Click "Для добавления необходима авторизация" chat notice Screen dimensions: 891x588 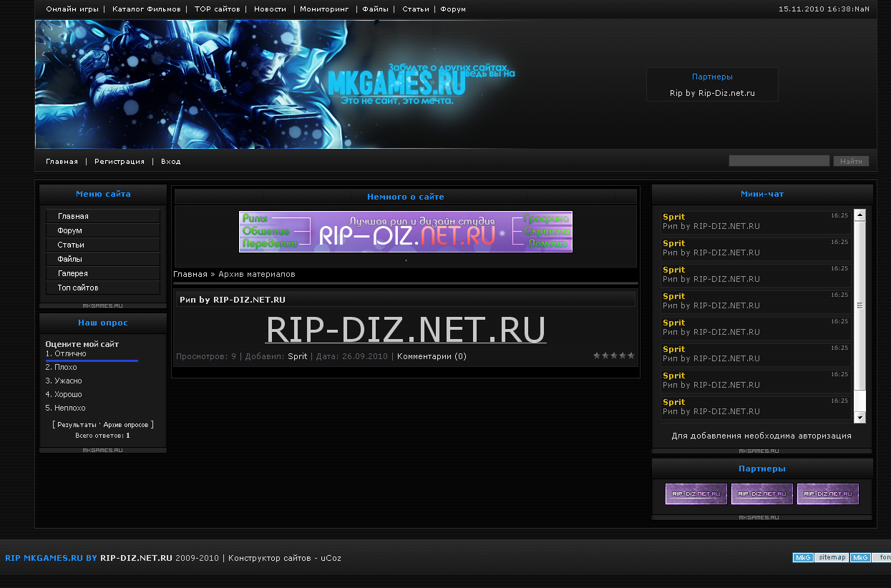[x=761, y=436]
